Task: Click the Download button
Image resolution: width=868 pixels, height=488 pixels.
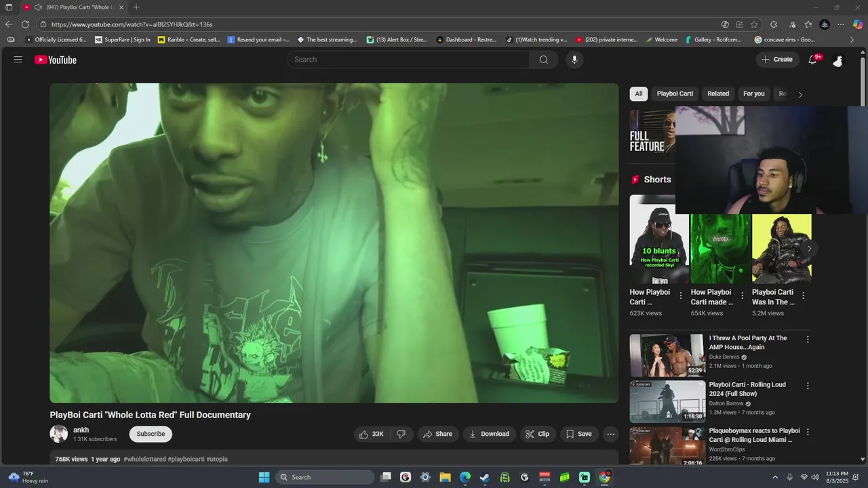Action: (x=490, y=434)
